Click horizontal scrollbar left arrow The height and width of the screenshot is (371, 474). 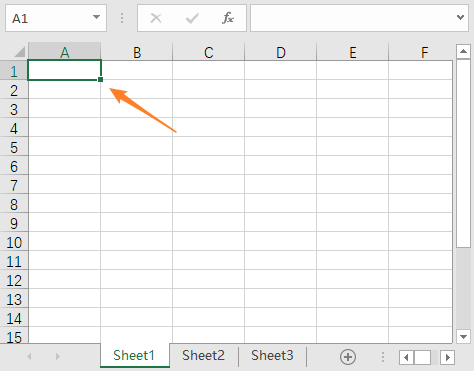pyautogui.click(x=406, y=357)
